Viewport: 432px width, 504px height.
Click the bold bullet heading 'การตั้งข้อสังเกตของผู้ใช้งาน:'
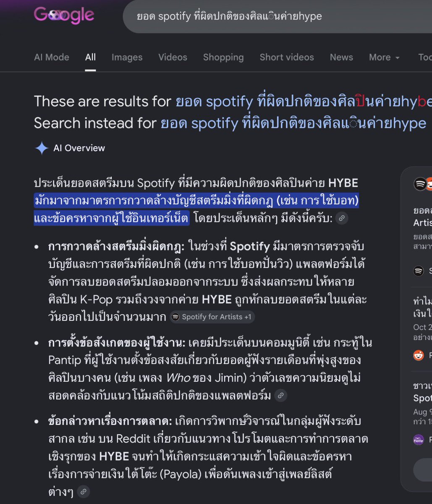(117, 343)
